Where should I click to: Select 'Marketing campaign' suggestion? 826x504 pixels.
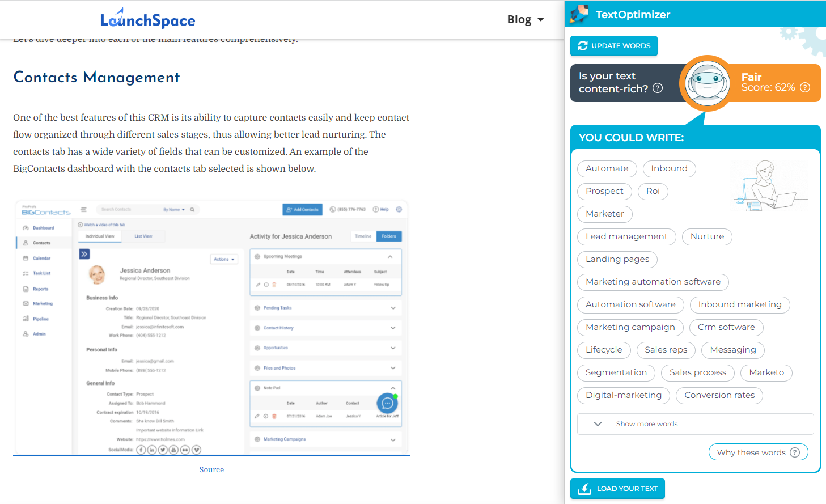(630, 327)
